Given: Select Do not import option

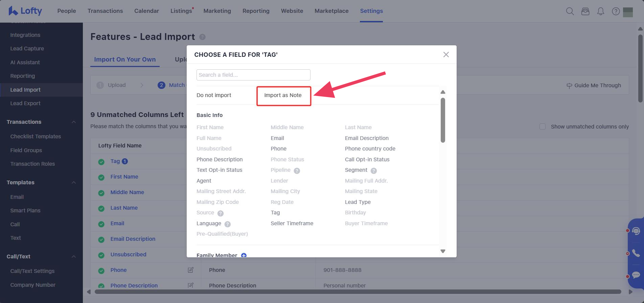Looking at the screenshot, I should point(214,95).
